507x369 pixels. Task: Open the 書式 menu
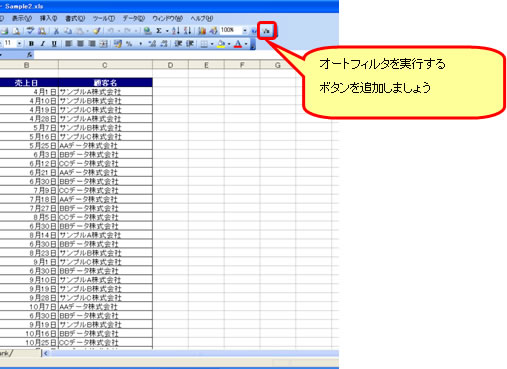[75, 18]
